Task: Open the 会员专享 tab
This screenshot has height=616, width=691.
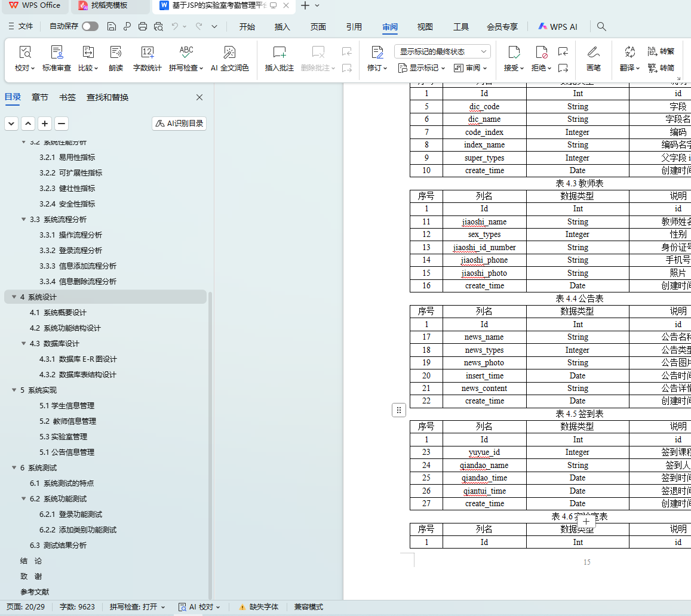Action: click(502, 27)
